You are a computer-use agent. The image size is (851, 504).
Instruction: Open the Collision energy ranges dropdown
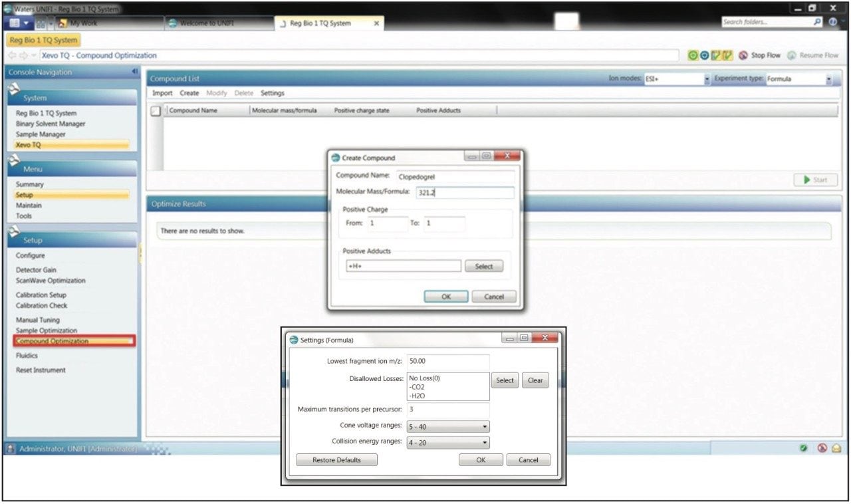pos(485,442)
